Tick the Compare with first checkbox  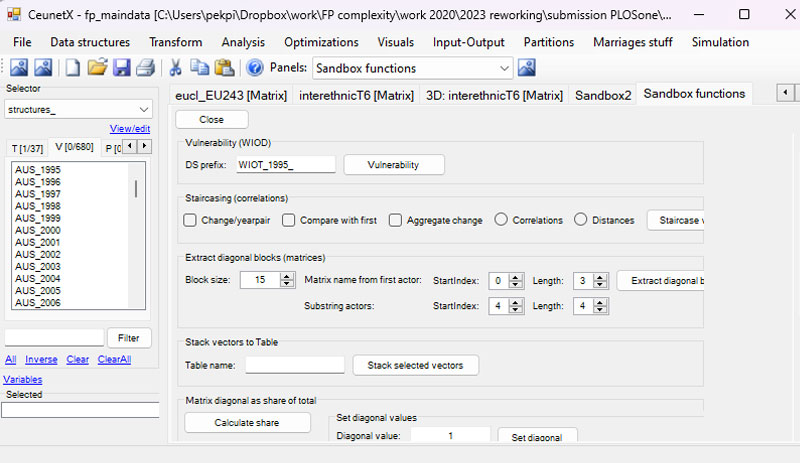[x=289, y=220]
